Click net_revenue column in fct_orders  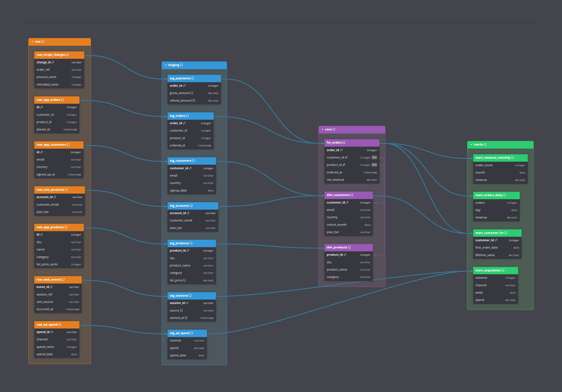[352, 180]
